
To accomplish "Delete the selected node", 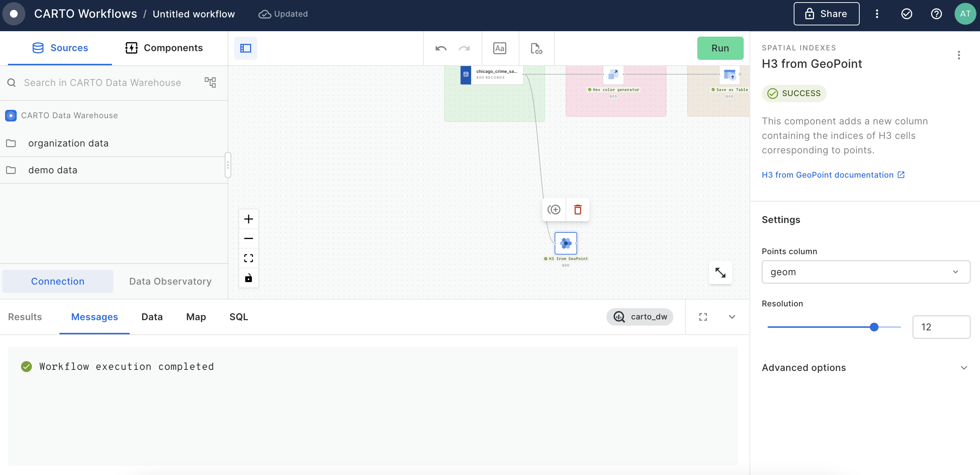I will (x=577, y=209).
